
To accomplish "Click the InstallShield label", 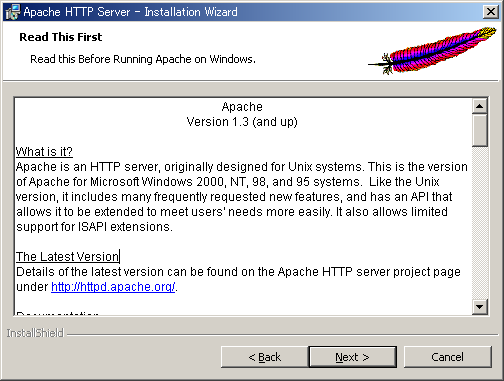I will pyautogui.click(x=35, y=333).
